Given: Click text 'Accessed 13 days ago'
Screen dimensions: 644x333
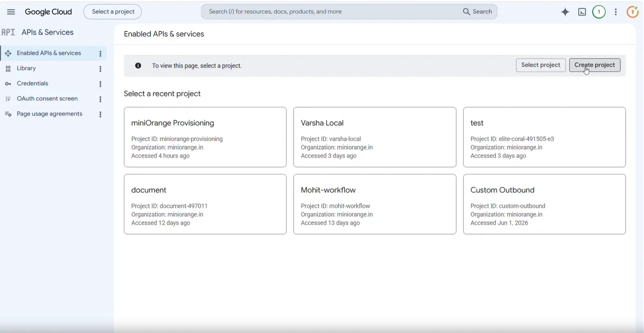Looking at the screenshot, I should [x=330, y=223].
